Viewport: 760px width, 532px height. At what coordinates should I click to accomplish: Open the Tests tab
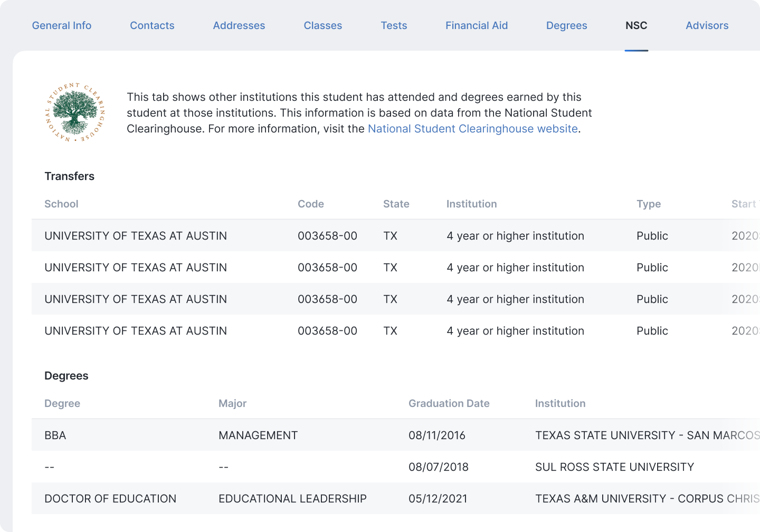[394, 25]
